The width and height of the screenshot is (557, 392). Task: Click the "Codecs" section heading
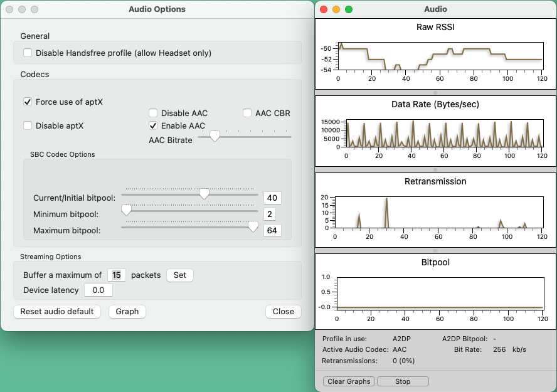pos(35,74)
